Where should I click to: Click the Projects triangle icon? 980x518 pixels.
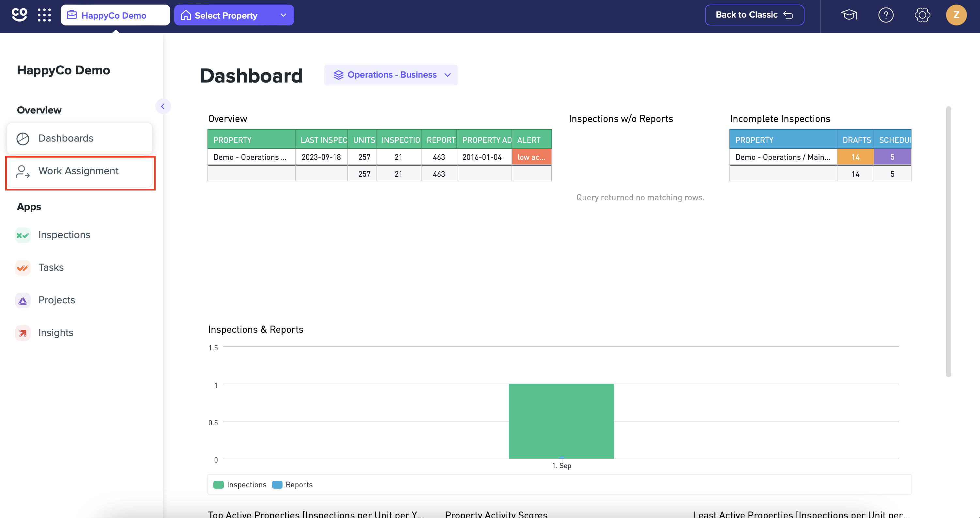pyautogui.click(x=23, y=300)
